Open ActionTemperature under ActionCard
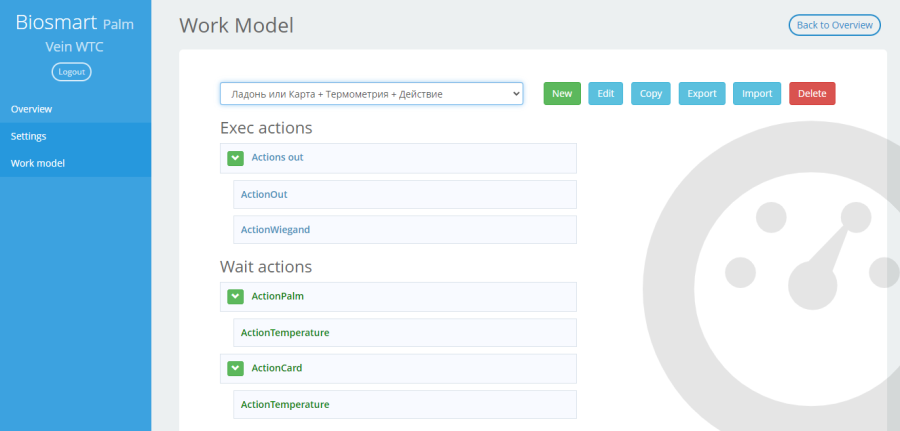Image resolution: width=900 pixels, height=431 pixels. pyautogui.click(x=405, y=405)
